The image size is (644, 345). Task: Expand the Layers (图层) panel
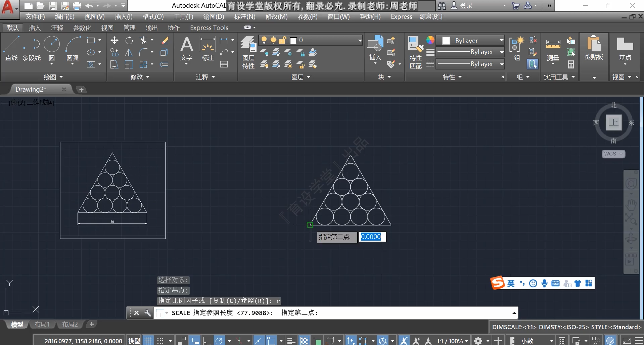301,77
